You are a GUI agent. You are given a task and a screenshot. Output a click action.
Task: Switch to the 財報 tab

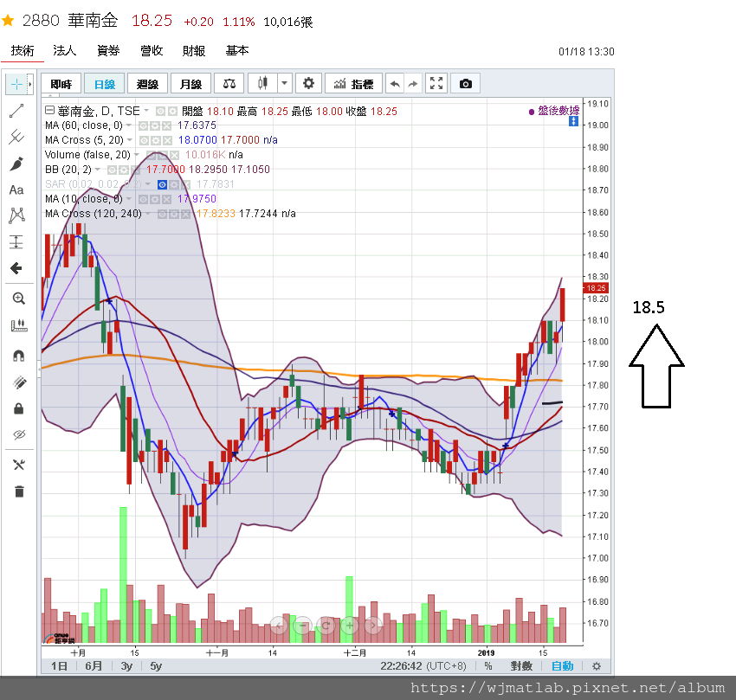tap(194, 51)
